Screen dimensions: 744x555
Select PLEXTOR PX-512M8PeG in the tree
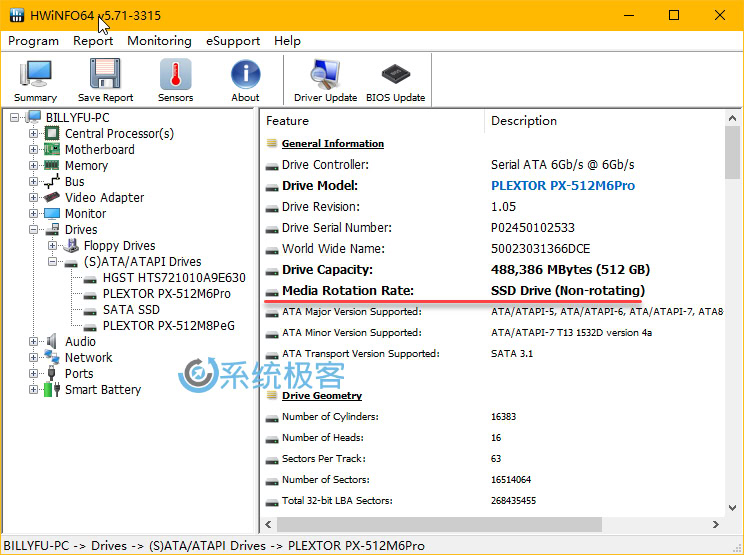click(168, 325)
